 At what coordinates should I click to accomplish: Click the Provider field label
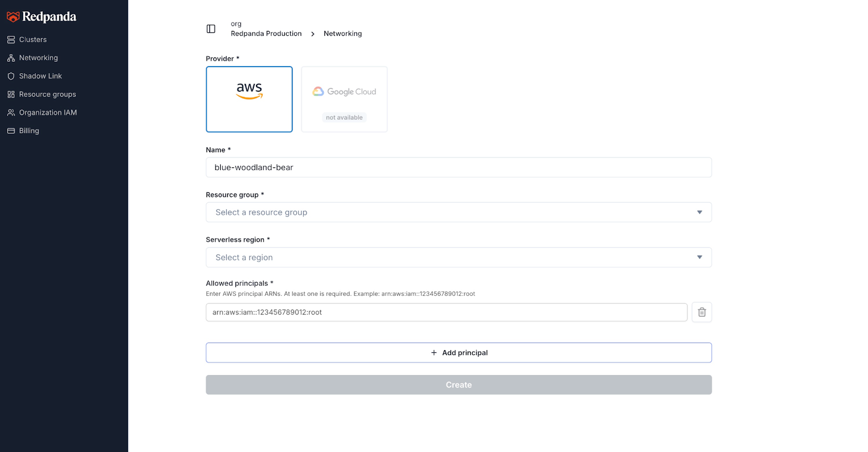tap(222, 59)
